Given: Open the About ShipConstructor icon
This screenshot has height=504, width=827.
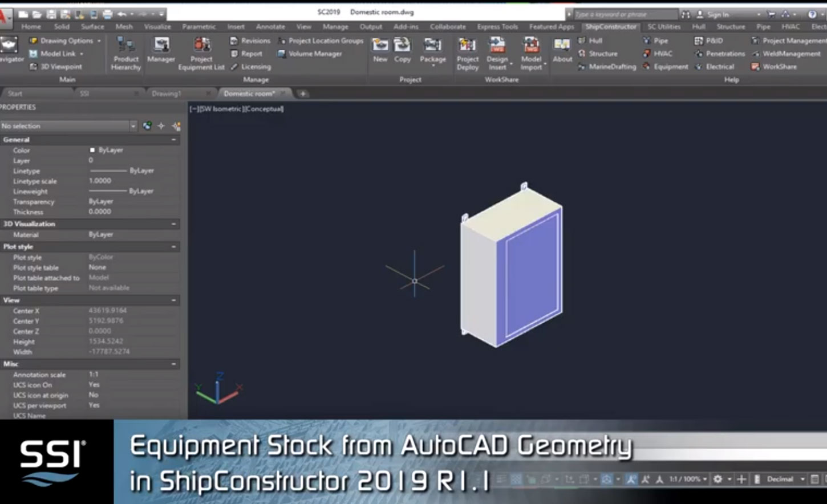Looking at the screenshot, I should click(x=562, y=50).
